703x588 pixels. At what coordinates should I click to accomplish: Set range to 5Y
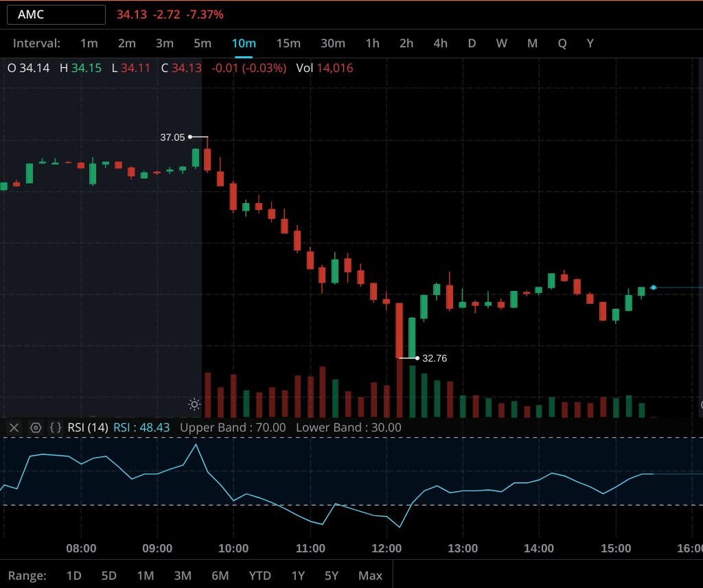332,576
